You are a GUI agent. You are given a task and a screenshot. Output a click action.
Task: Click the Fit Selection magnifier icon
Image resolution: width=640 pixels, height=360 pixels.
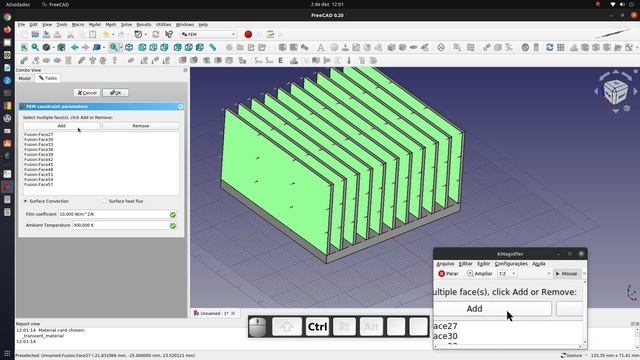point(35,47)
